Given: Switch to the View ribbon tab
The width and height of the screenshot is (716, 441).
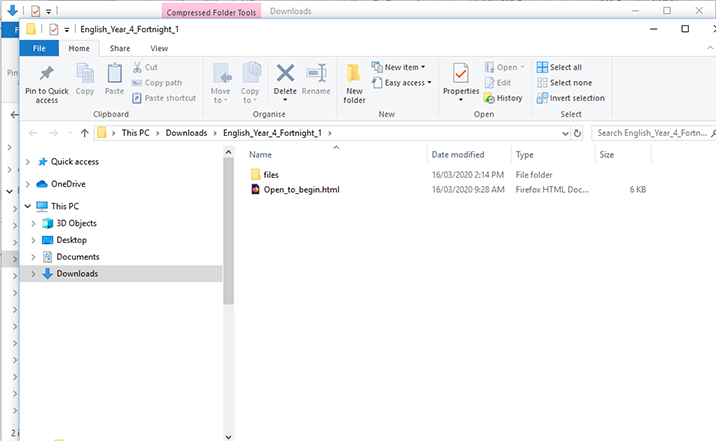Looking at the screenshot, I should point(159,48).
